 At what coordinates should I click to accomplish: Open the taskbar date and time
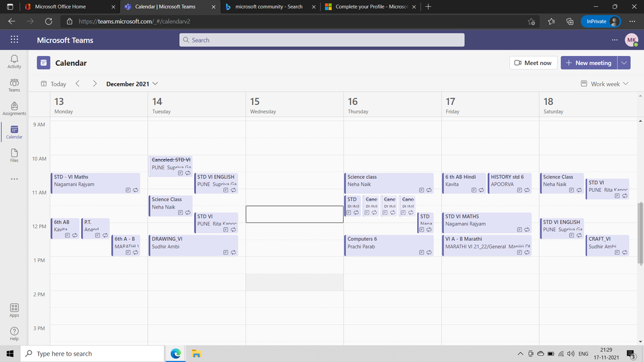(x=606, y=354)
